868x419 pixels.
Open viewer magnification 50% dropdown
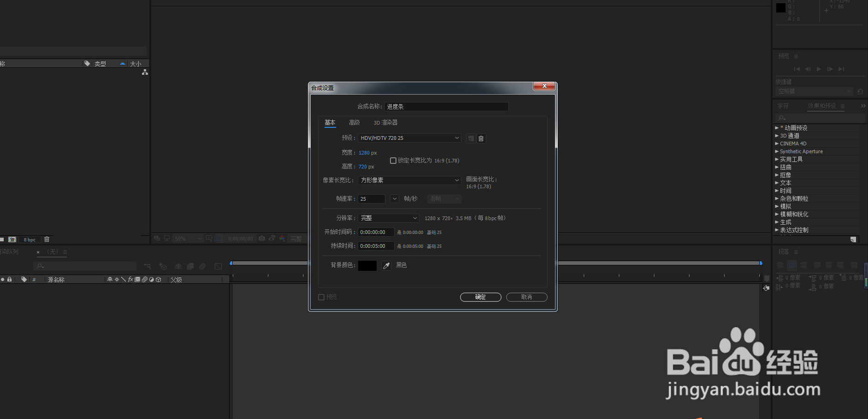[188, 239]
